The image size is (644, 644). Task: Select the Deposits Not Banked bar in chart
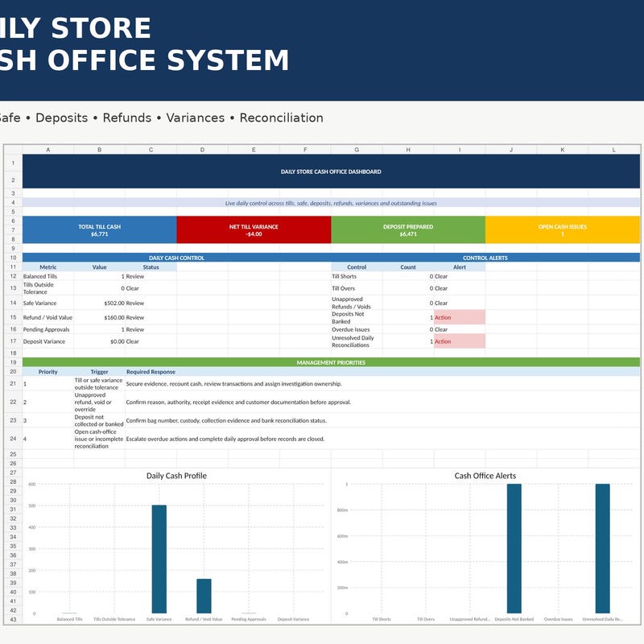pos(514,548)
